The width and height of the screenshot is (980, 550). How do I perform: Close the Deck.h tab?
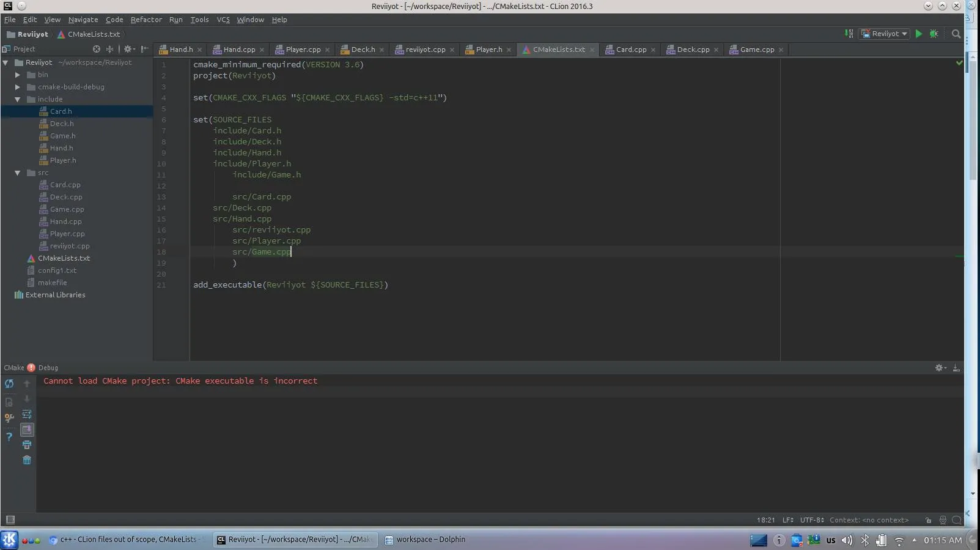[381, 50]
